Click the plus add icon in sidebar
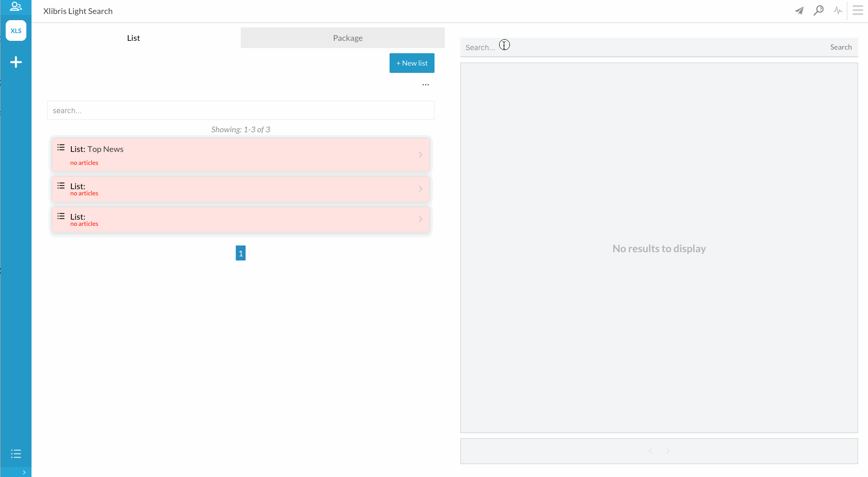This screenshot has width=868, height=477. (x=16, y=62)
